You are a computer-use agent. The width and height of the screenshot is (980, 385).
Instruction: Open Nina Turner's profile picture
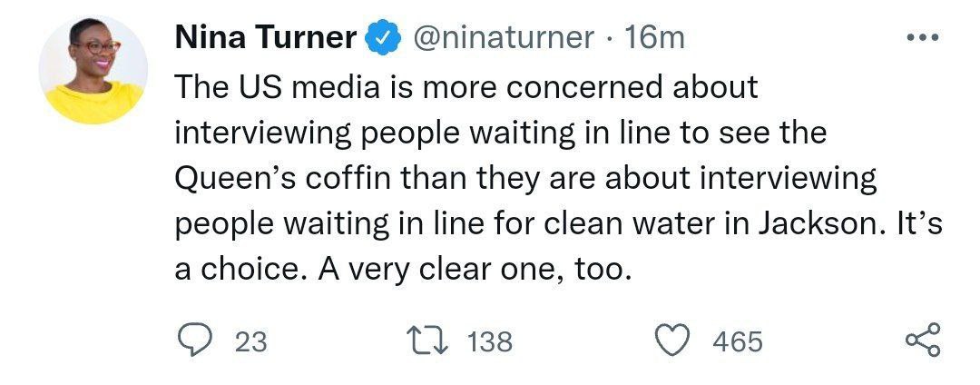tap(93, 70)
